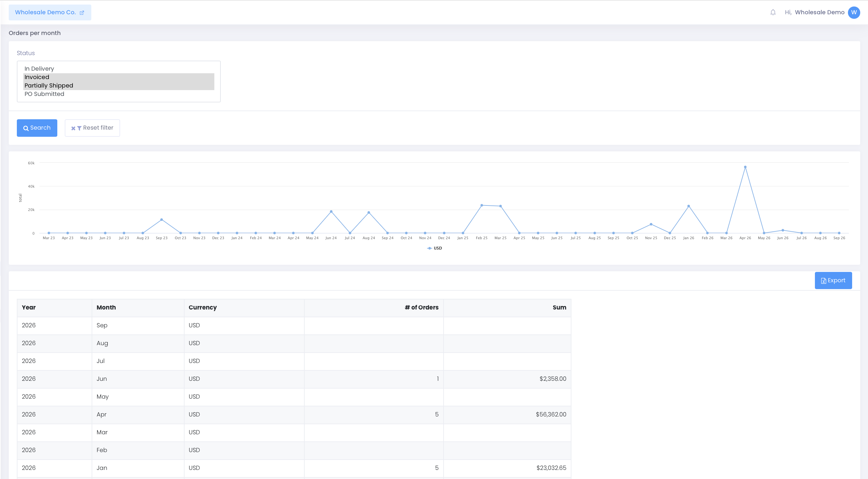Click the Search button
868x479 pixels.
[x=37, y=128]
